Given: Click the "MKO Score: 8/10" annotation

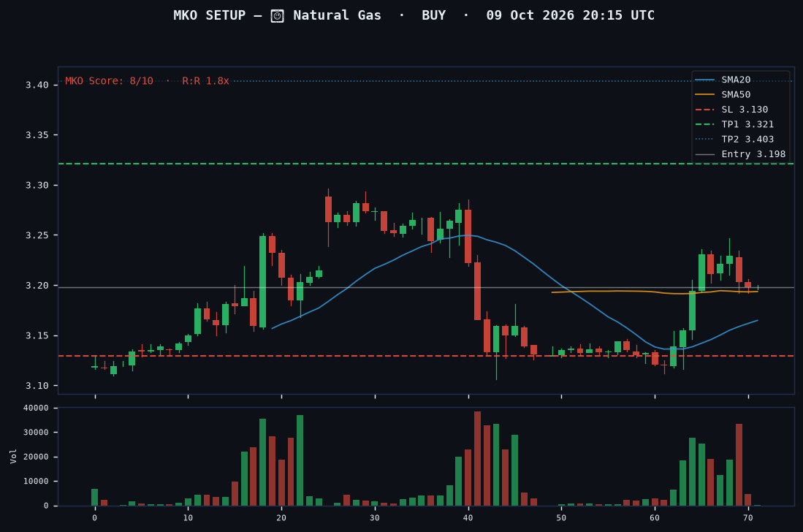Looking at the screenshot, I should coord(109,81).
